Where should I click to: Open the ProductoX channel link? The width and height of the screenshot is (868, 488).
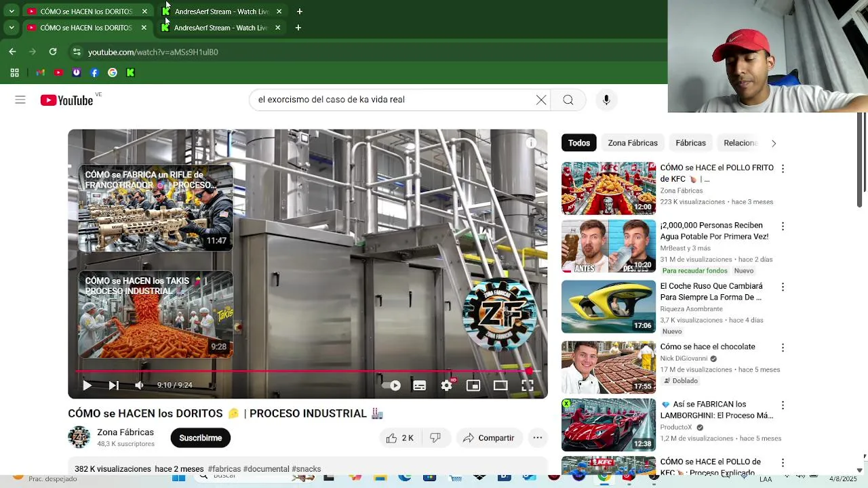(x=676, y=428)
